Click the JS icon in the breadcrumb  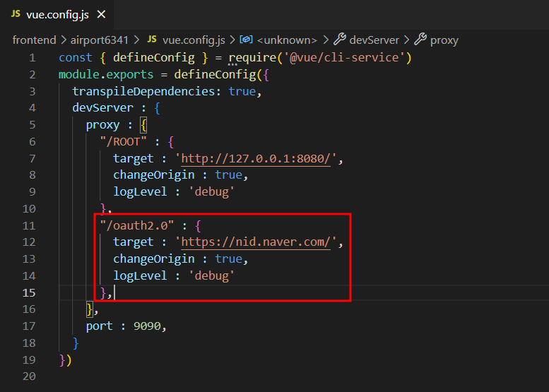click(x=152, y=40)
